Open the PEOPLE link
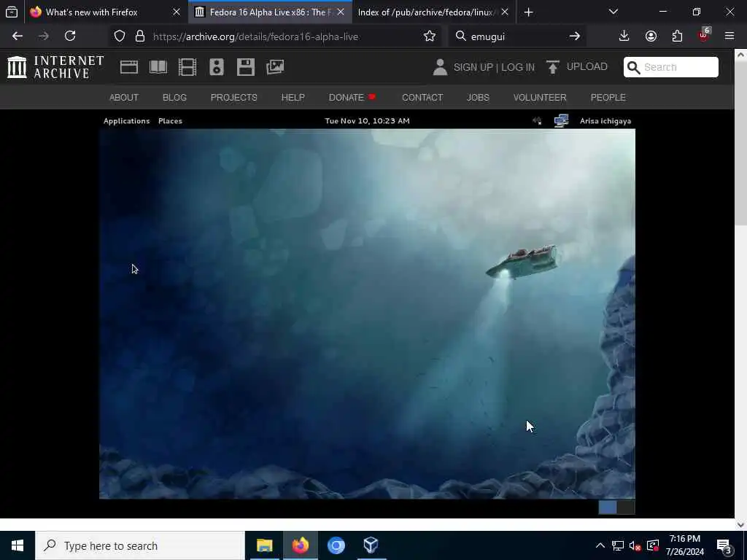The image size is (747, 560). click(608, 98)
